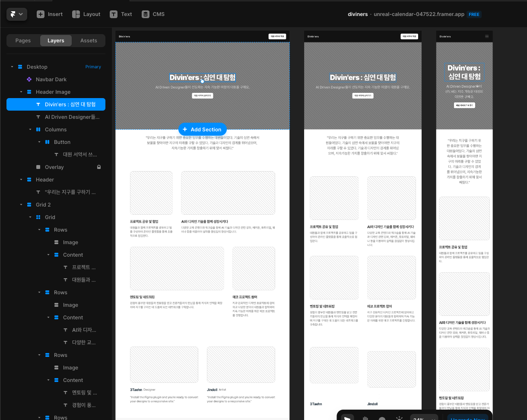This screenshot has height=420, width=527.
Task: Open the dropdown chevron beside the Framer logo
Action: coord(20,14)
